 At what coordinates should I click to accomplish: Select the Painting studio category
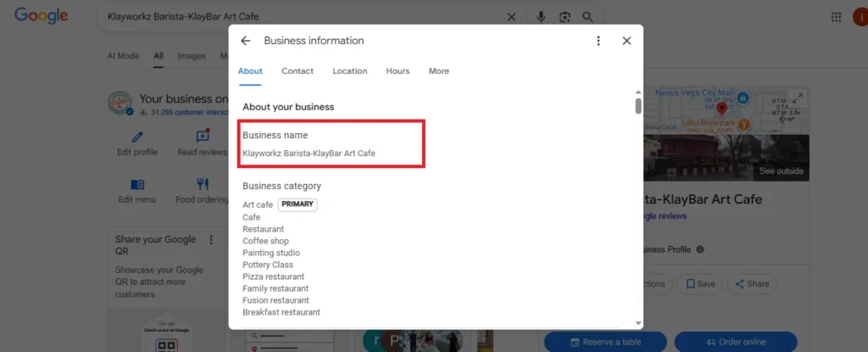[271, 253]
